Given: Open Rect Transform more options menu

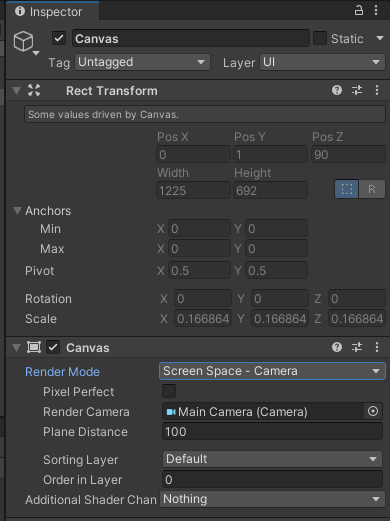Looking at the screenshot, I should point(377,90).
